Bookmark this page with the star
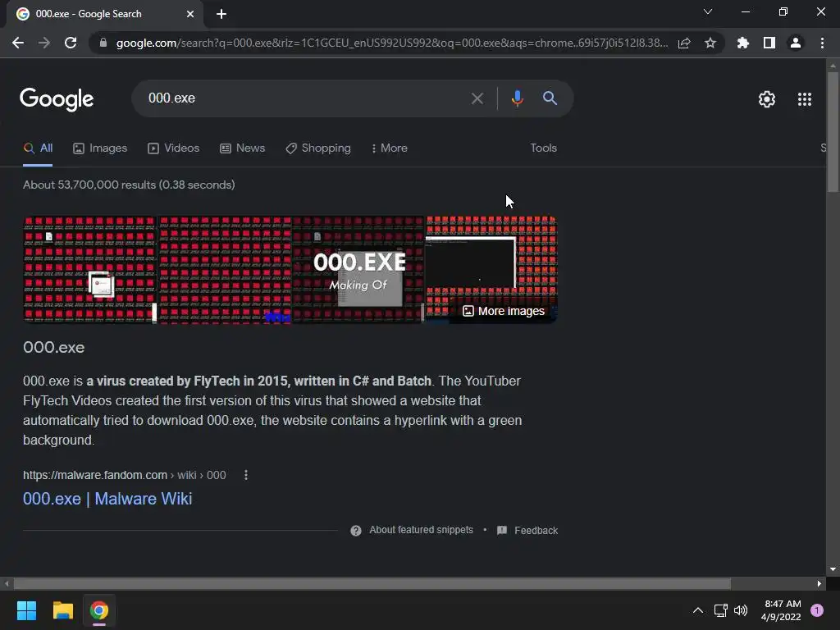The height and width of the screenshot is (630, 840). [710, 43]
